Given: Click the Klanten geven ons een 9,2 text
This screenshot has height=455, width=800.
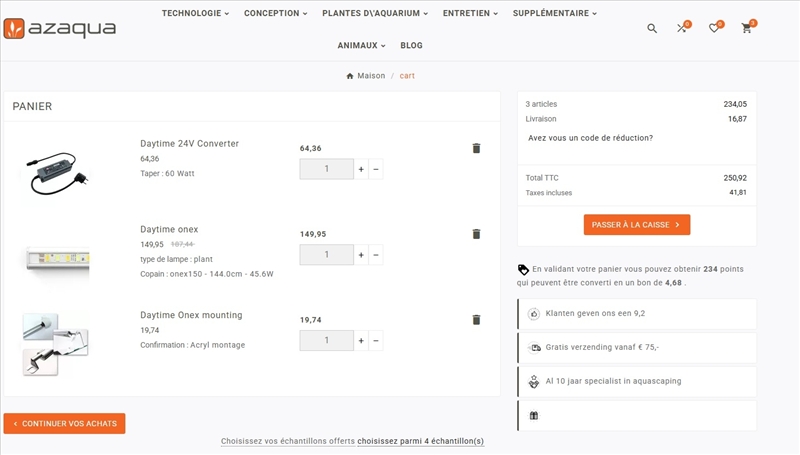Looking at the screenshot, I should [595, 313].
